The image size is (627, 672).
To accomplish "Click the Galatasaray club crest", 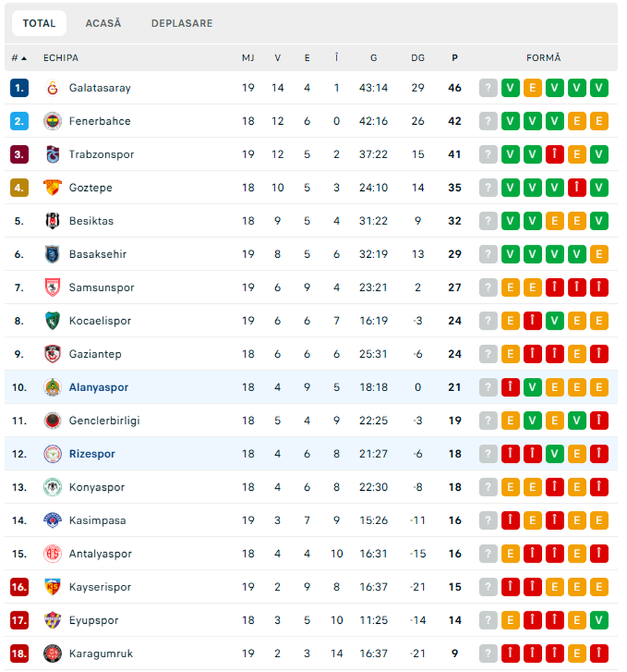I will [x=54, y=88].
